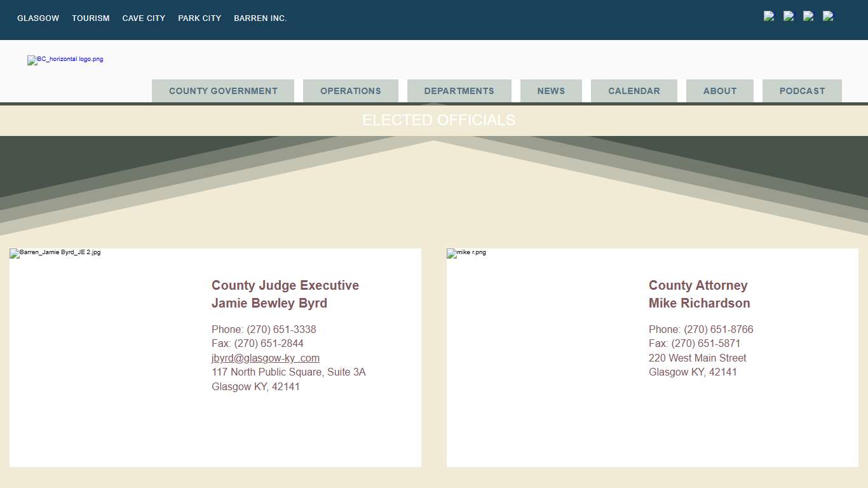868x488 pixels.
Task: Select the Calendar menu item
Action: click(634, 91)
